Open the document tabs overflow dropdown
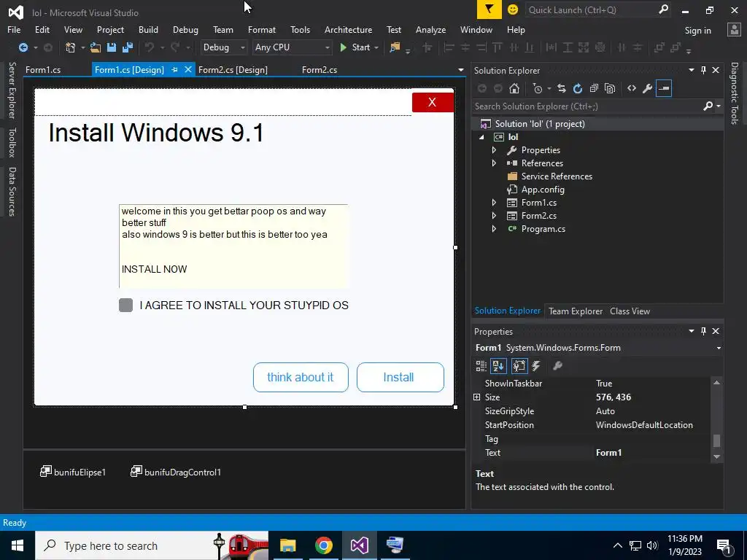The height and width of the screenshot is (560, 747). (461, 70)
